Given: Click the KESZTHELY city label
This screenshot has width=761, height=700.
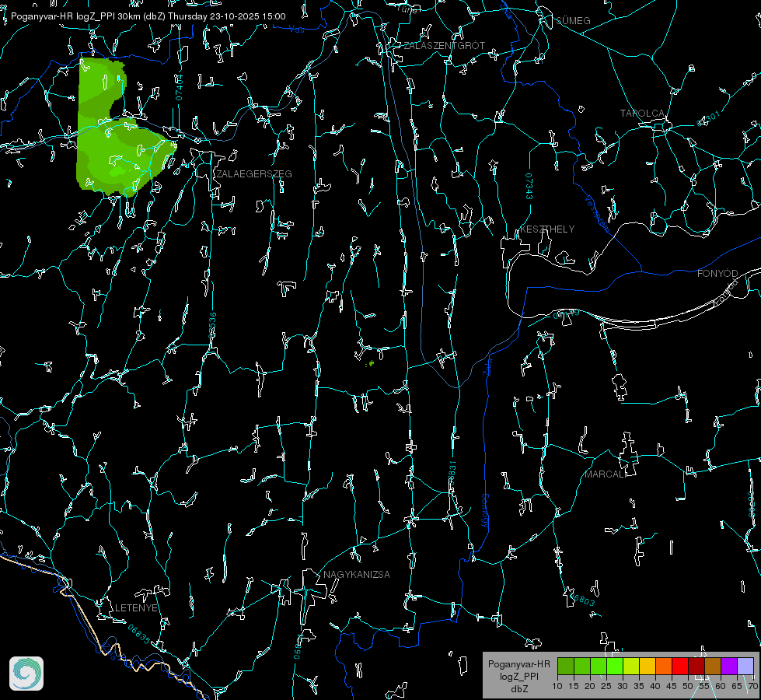Looking at the screenshot, I should [547, 229].
